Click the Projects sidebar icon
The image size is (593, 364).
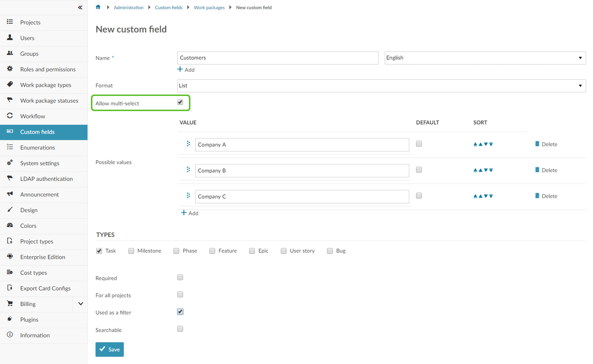9,22
